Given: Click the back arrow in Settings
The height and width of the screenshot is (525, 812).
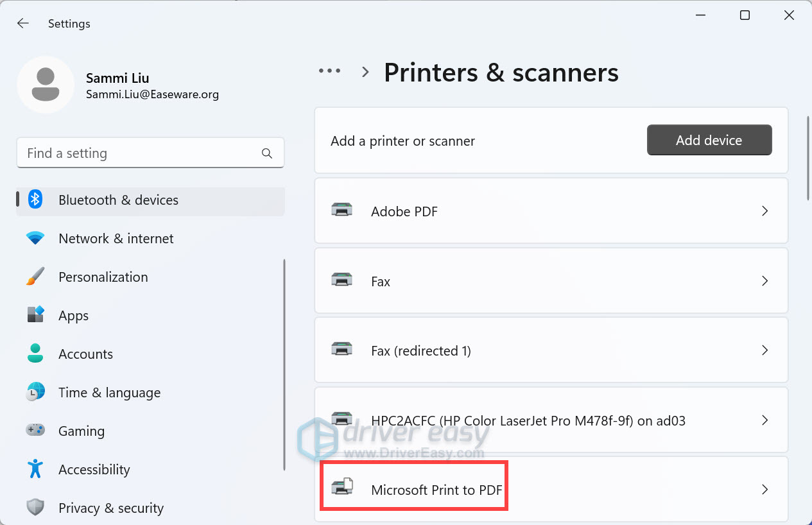Looking at the screenshot, I should tap(22, 22).
